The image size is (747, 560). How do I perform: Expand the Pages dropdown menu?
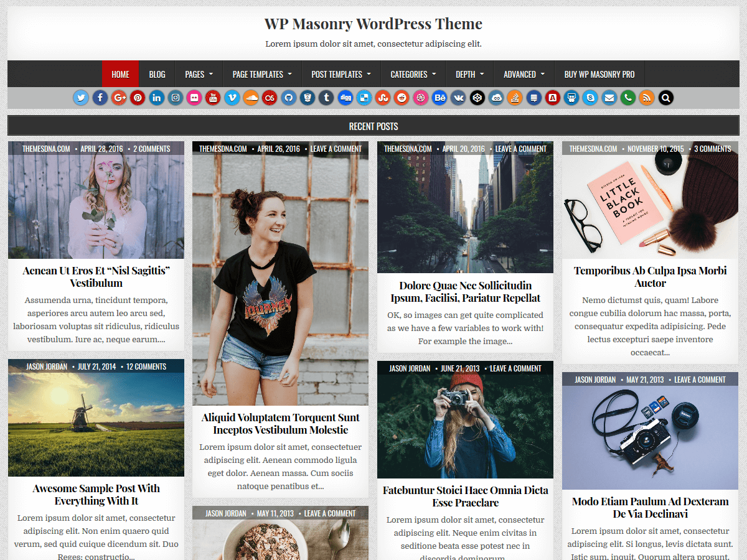[x=199, y=74]
